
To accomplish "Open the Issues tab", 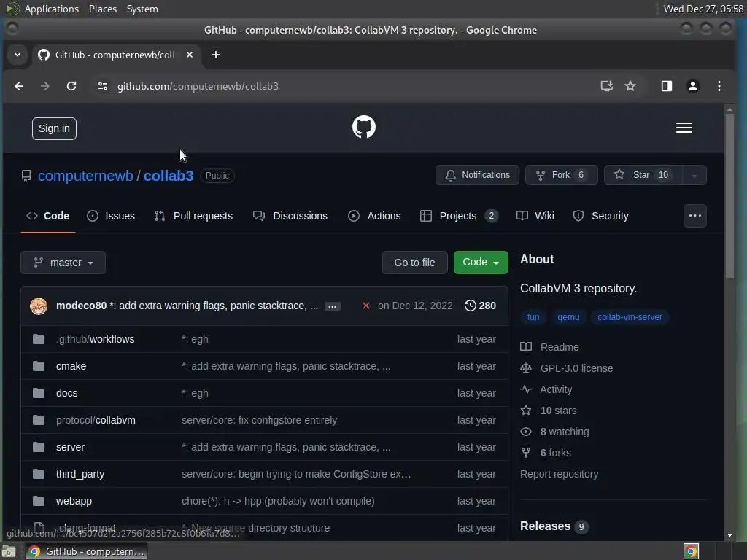I will (x=111, y=216).
